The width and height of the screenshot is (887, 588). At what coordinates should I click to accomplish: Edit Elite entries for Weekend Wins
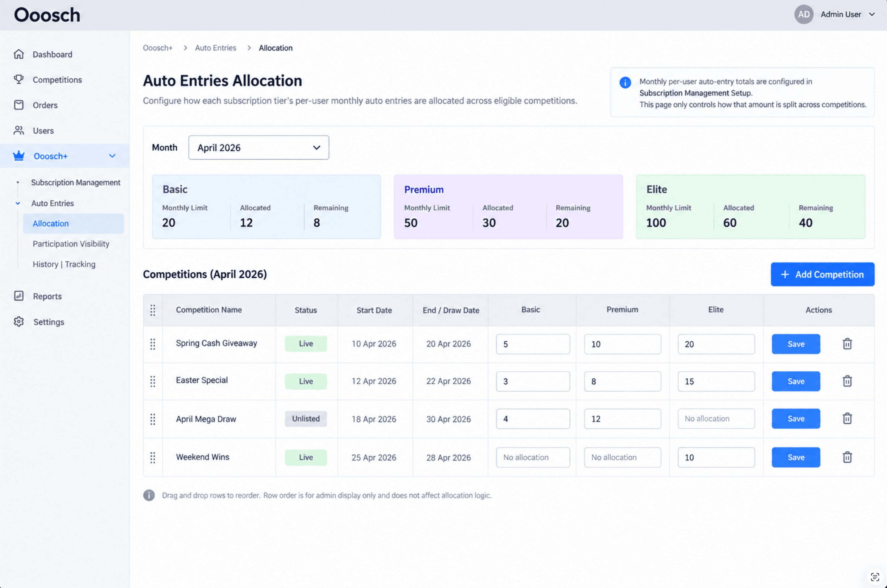click(716, 457)
